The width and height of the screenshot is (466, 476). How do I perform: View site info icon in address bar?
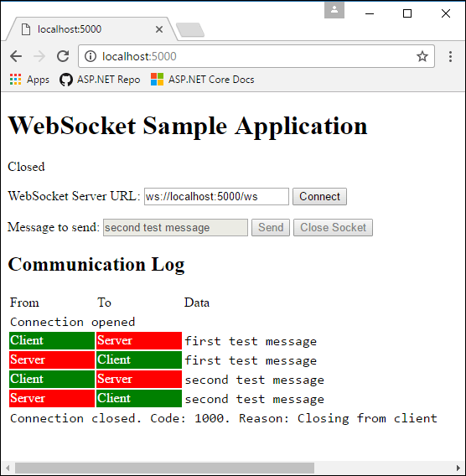[91, 56]
